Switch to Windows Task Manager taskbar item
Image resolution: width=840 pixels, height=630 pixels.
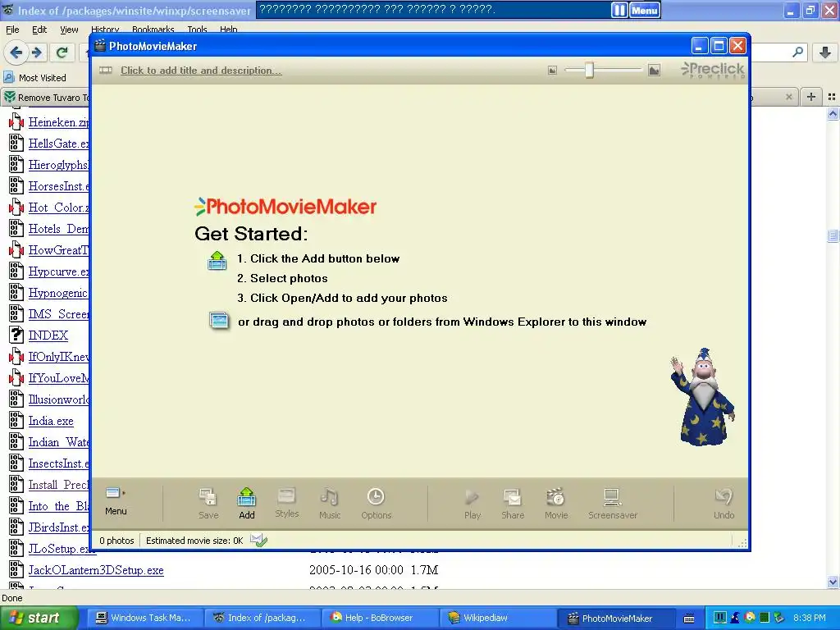144,618
